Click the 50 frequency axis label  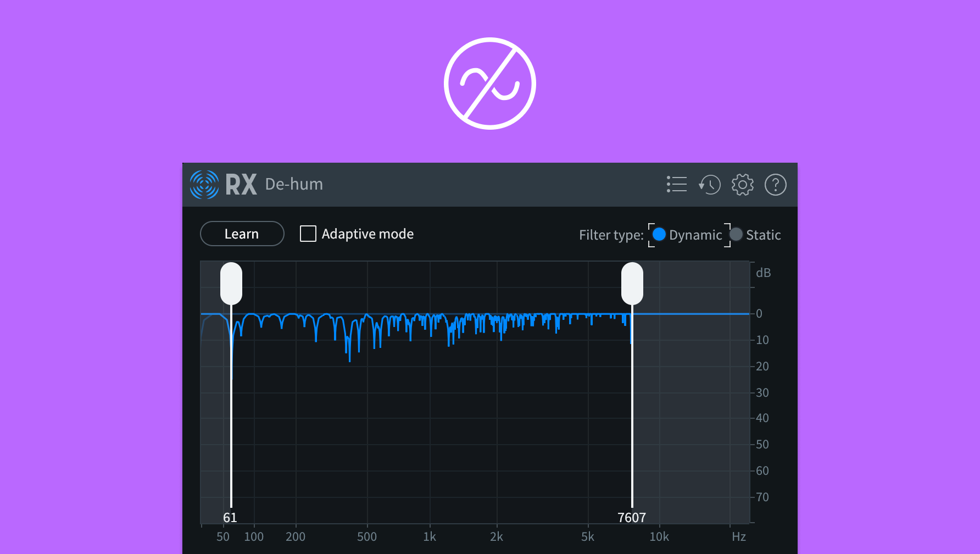(223, 536)
